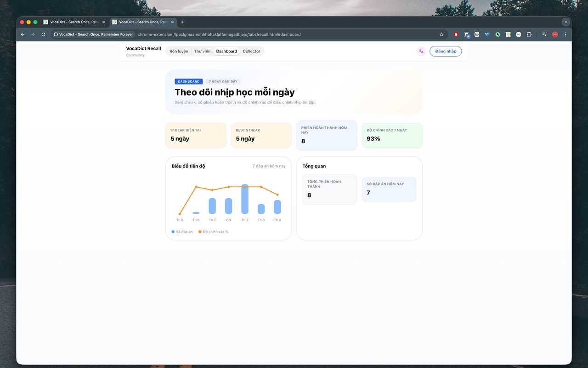588x368 pixels.
Task: Click the Streak hiện tại card
Action: point(196,135)
